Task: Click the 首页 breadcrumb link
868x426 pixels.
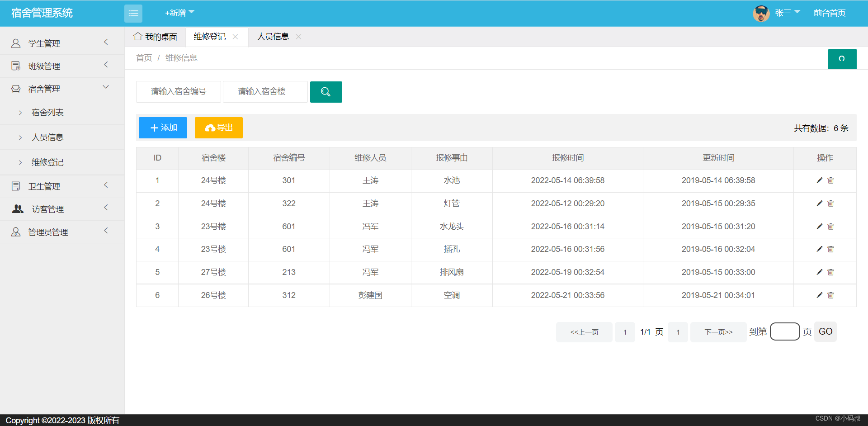Action: pyautogui.click(x=144, y=58)
